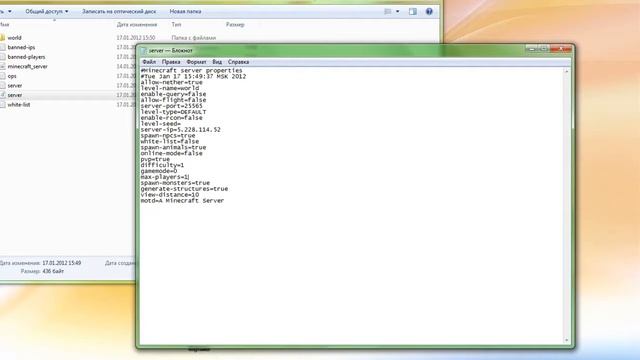Viewport: 640px width, 360px height.
Task: Click the difficulty=1 line in Notepad
Action: [x=162, y=165]
